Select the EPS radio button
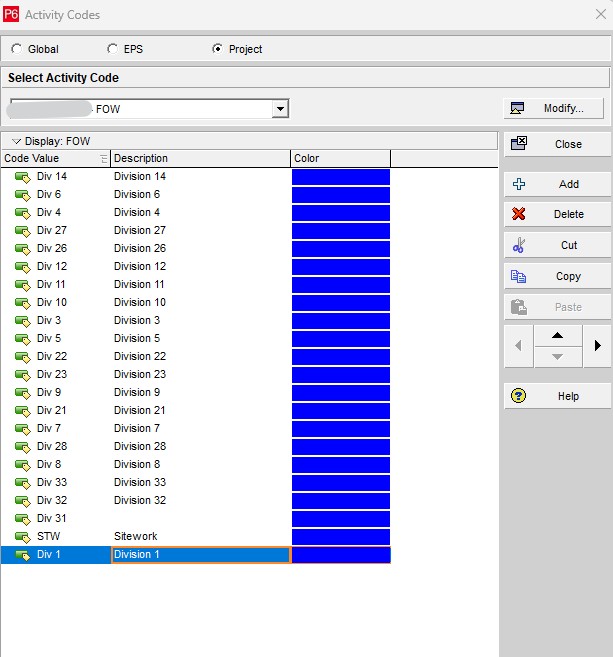The image size is (613, 657). [112, 49]
